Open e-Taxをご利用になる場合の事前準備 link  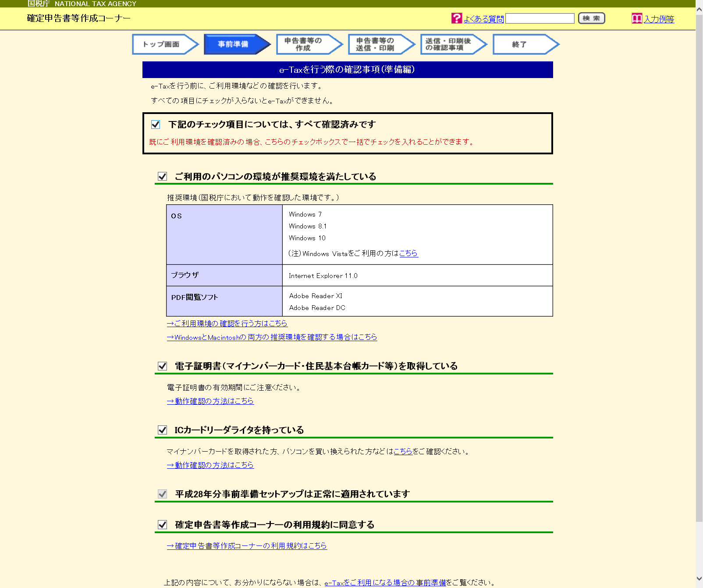(385, 583)
